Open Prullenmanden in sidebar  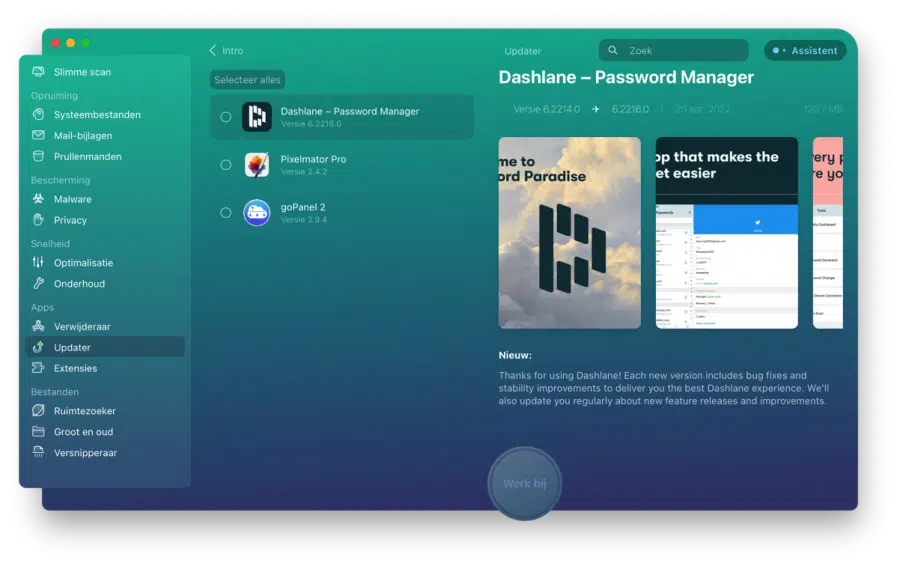[107, 156]
